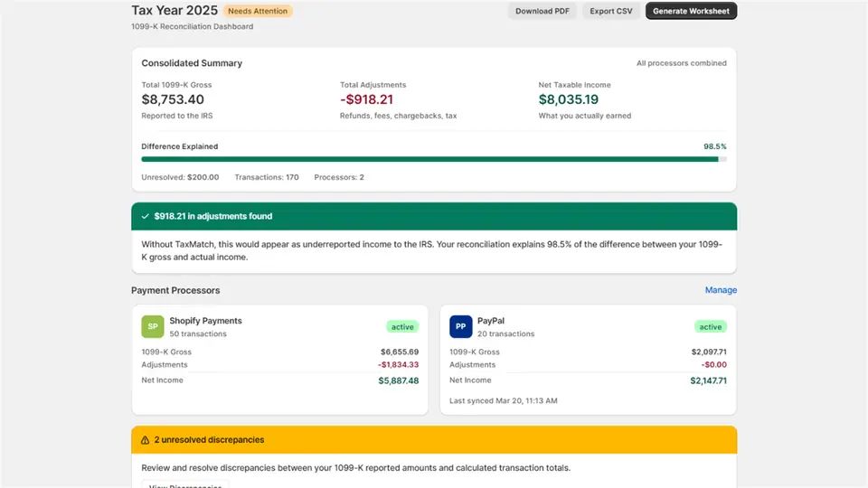Click the 2 unresolved discrepancies banner heading

point(209,440)
